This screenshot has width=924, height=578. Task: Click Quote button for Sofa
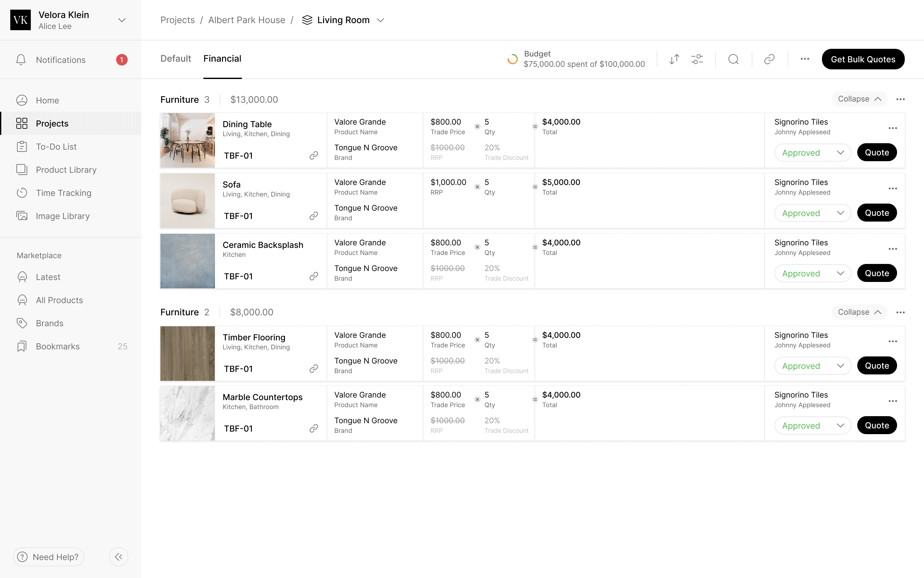tap(877, 213)
